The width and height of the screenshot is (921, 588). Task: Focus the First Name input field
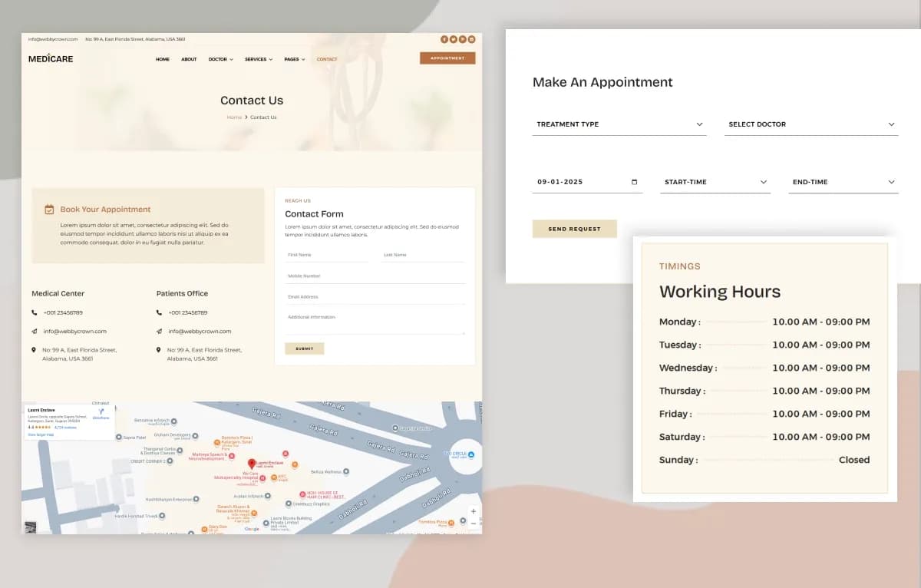(x=327, y=255)
